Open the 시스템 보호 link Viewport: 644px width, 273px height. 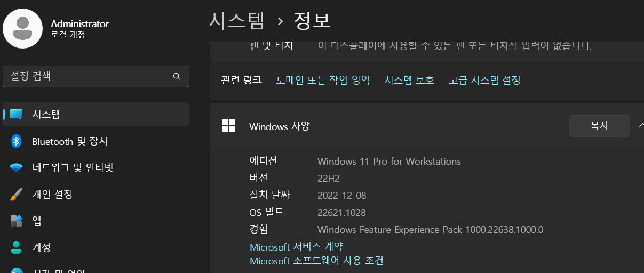click(x=409, y=80)
